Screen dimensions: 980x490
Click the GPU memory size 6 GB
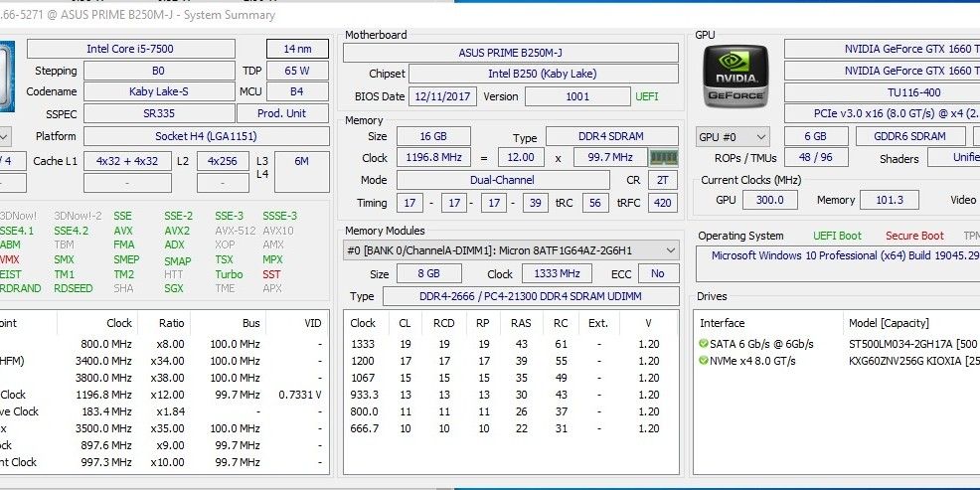point(816,136)
